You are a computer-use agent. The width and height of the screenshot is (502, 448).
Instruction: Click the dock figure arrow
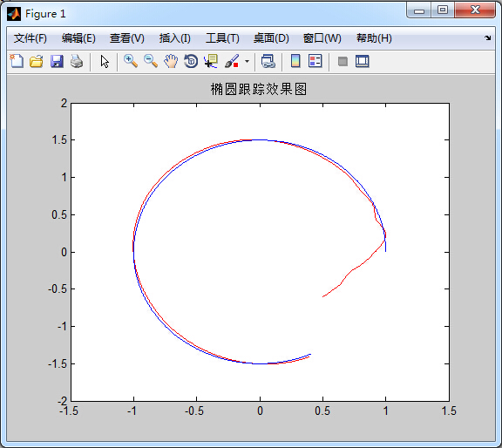tap(487, 37)
